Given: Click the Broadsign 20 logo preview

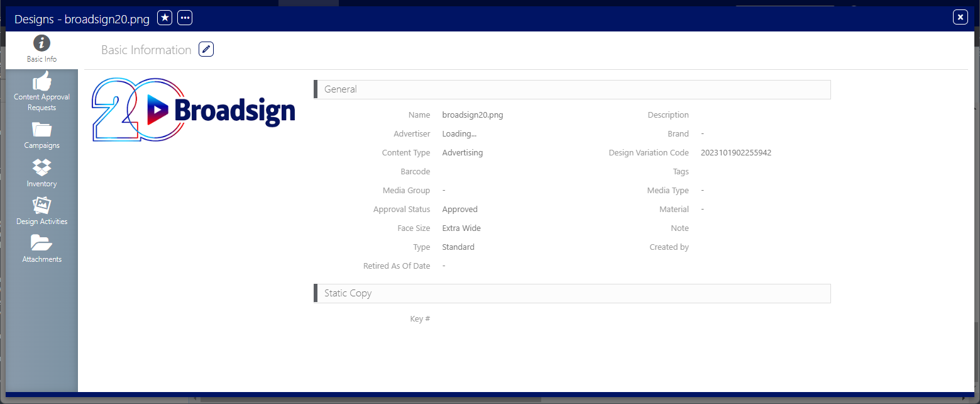Looking at the screenshot, I should pos(194,109).
